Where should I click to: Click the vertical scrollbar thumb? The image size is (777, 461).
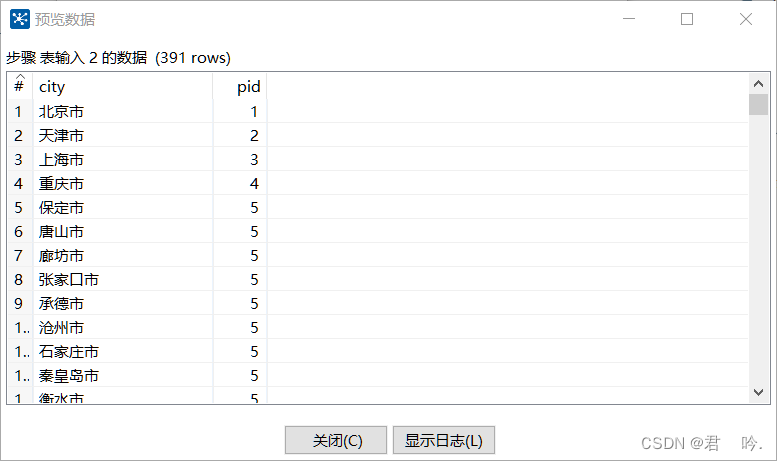(758, 105)
